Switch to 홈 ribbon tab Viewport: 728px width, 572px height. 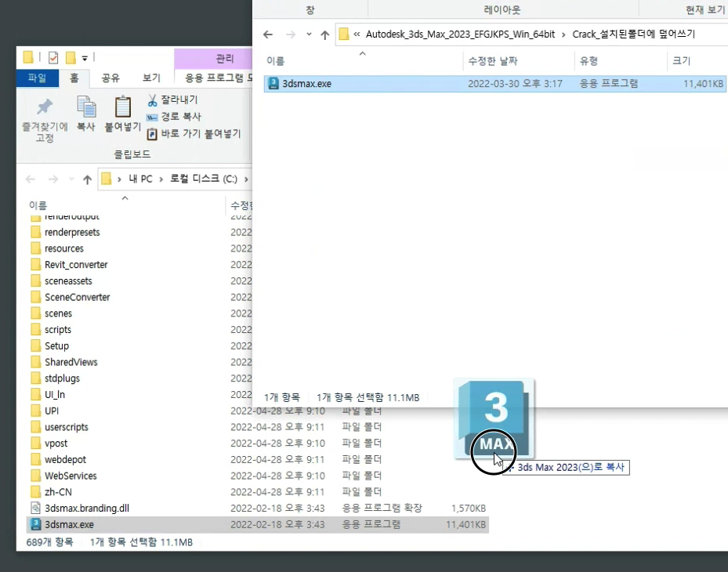tap(74, 78)
